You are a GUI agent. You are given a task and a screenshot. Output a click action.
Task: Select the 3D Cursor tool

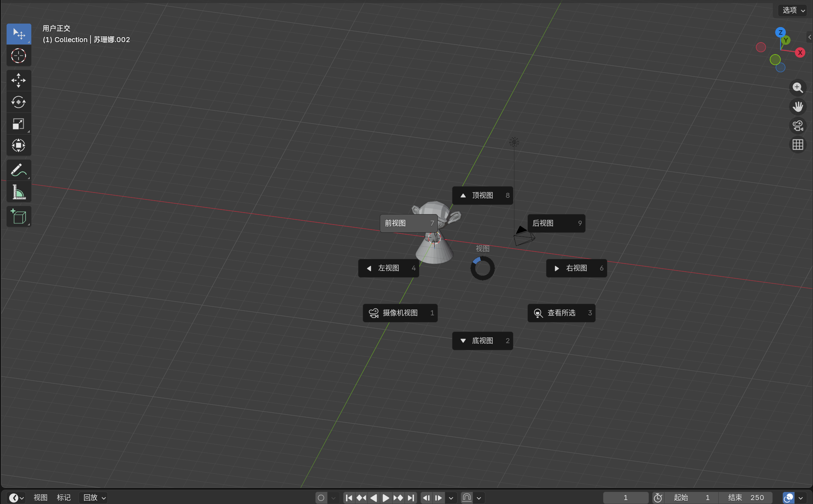point(19,56)
